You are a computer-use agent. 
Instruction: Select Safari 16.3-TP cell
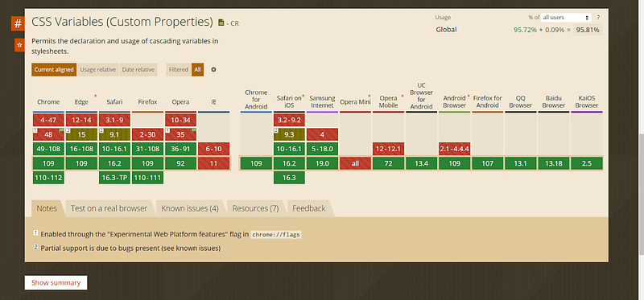click(114, 178)
